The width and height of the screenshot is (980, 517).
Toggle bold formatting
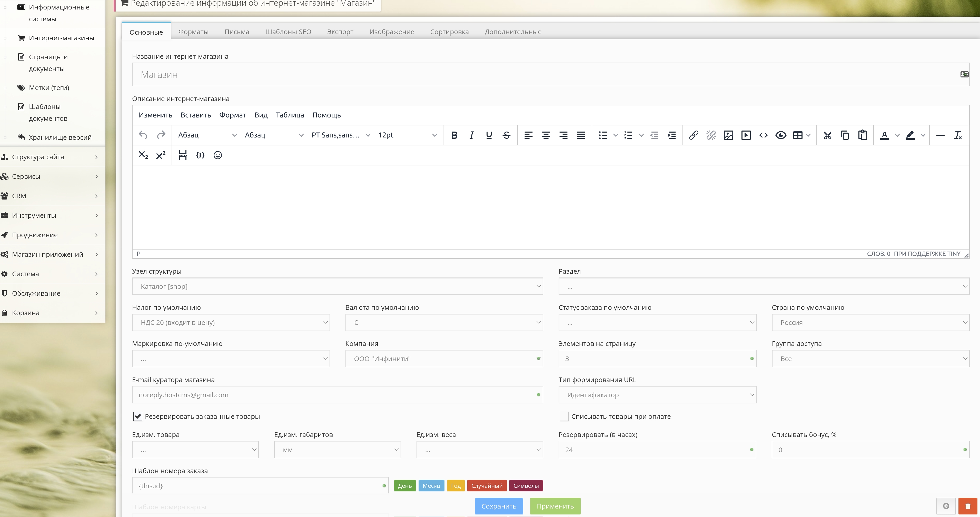(454, 135)
